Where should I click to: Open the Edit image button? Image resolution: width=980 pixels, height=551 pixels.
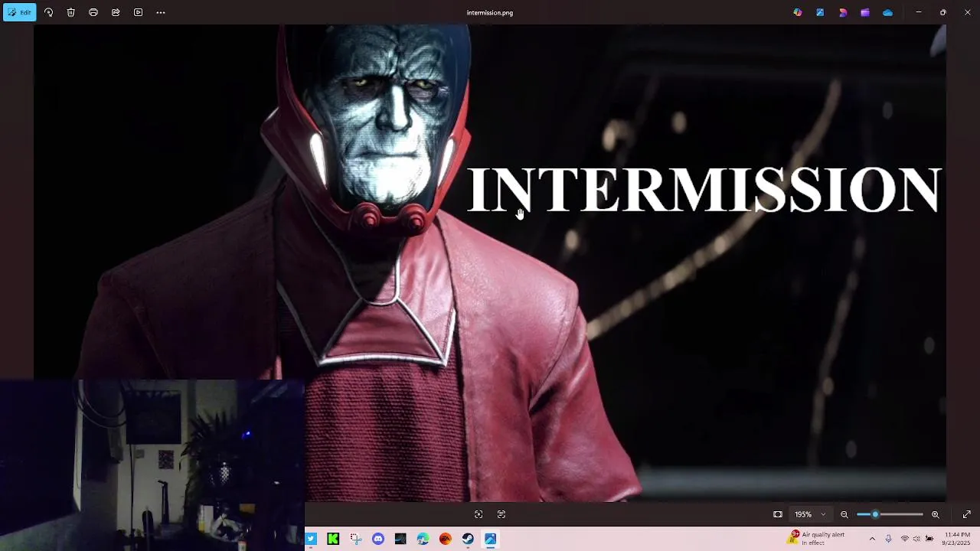click(19, 12)
